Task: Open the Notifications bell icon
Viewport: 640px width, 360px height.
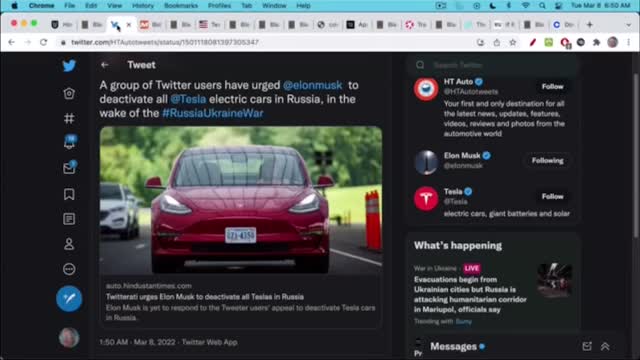Action: 69,142
